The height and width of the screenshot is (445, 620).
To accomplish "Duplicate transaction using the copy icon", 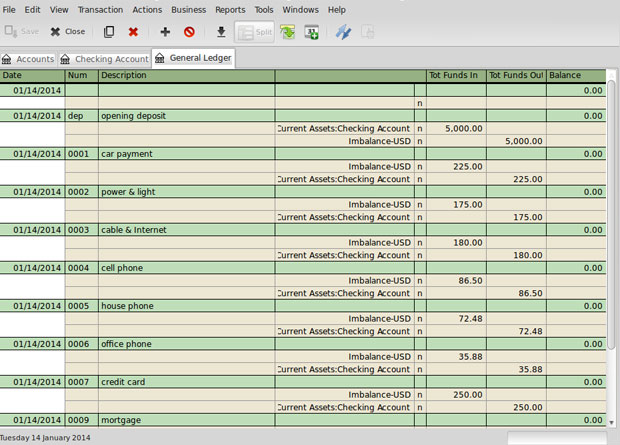I will pos(109,32).
